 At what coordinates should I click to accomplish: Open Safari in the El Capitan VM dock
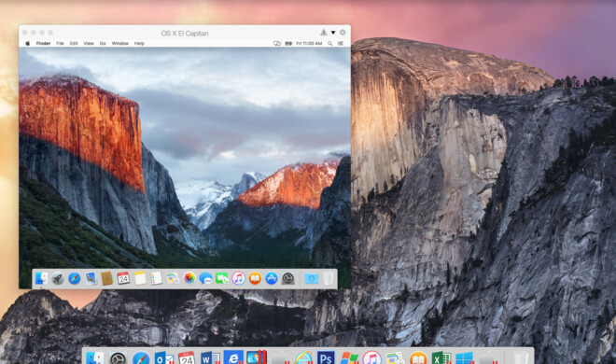(75, 278)
